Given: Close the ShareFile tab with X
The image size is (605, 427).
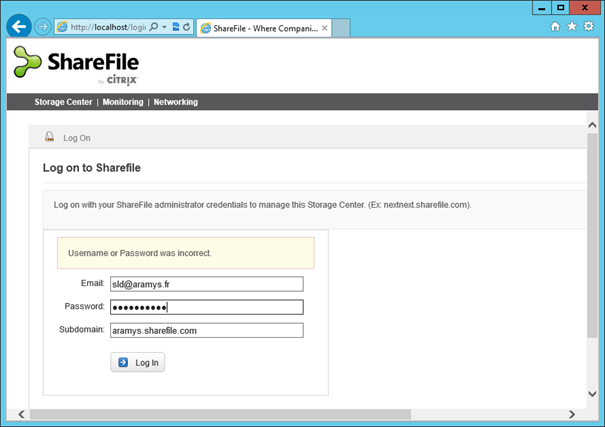Looking at the screenshot, I should [324, 28].
